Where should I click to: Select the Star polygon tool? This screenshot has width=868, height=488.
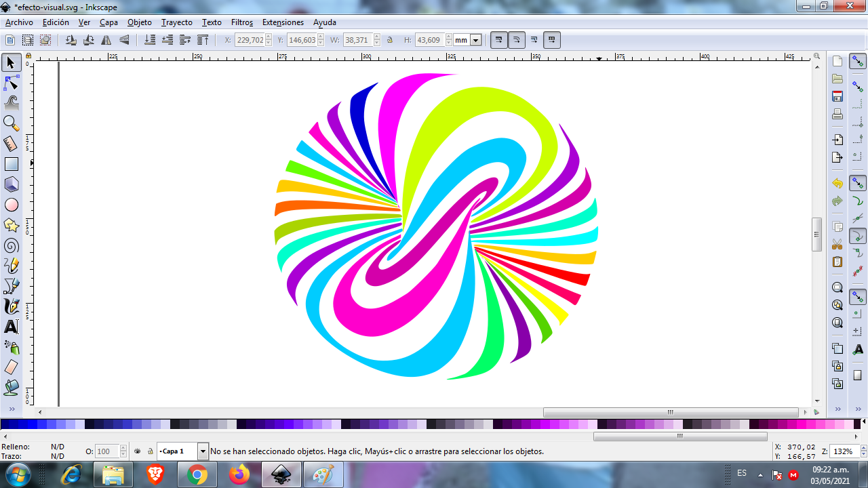click(x=11, y=225)
